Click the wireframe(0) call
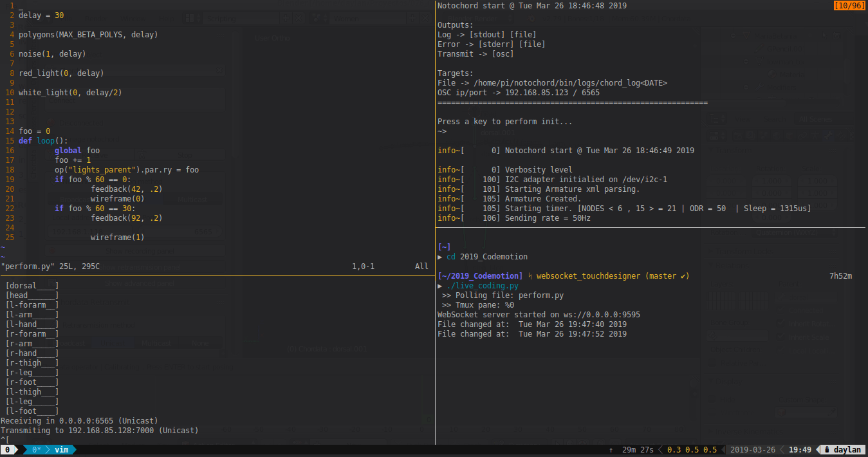 pyautogui.click(x=118, y=198)
